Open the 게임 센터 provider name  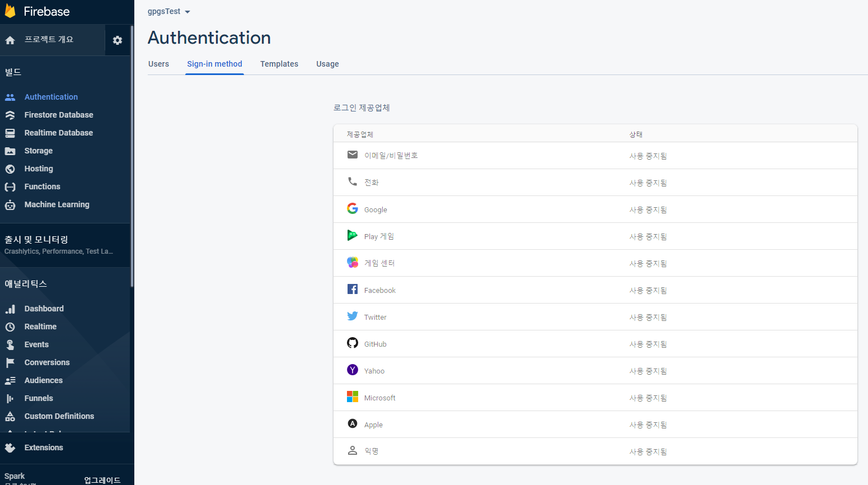click(x=379, y=263)
